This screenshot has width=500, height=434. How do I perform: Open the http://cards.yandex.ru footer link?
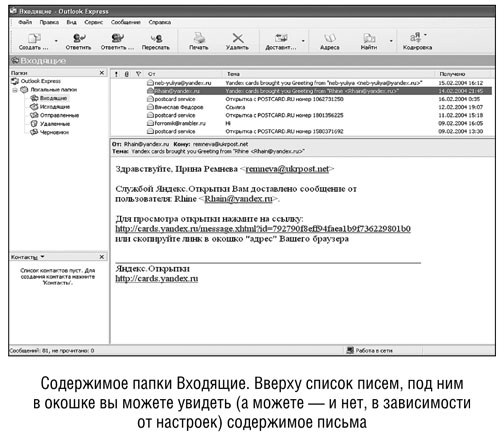click(157, 279)
